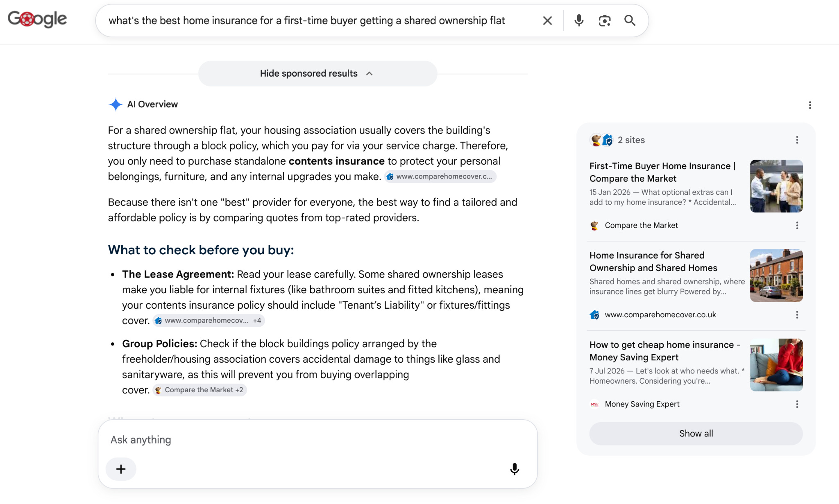Open Home Insurance for Shared Ownership link
The height and width of the screenshot is (504, 839).
653,262
